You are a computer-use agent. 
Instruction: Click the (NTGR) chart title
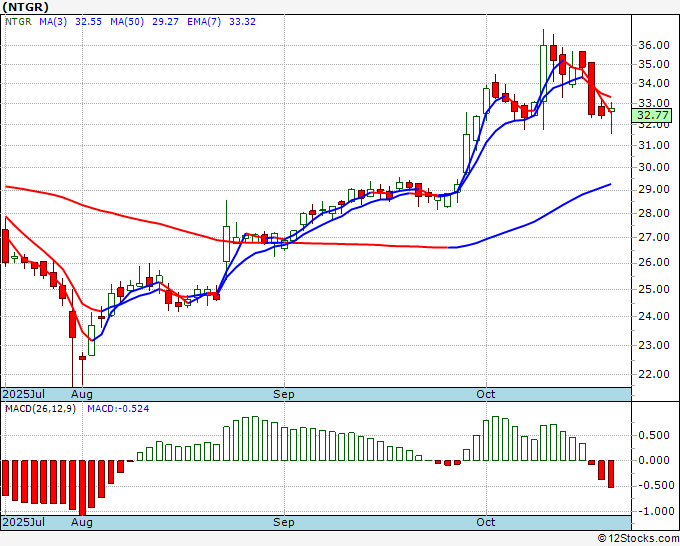[x=25, y=7]
